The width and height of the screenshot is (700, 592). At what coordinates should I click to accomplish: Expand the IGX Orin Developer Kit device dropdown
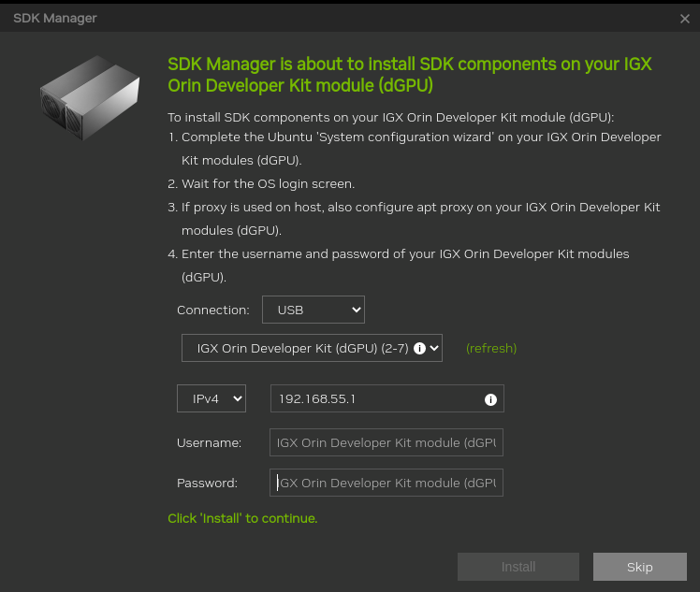(x=312, y=348)
